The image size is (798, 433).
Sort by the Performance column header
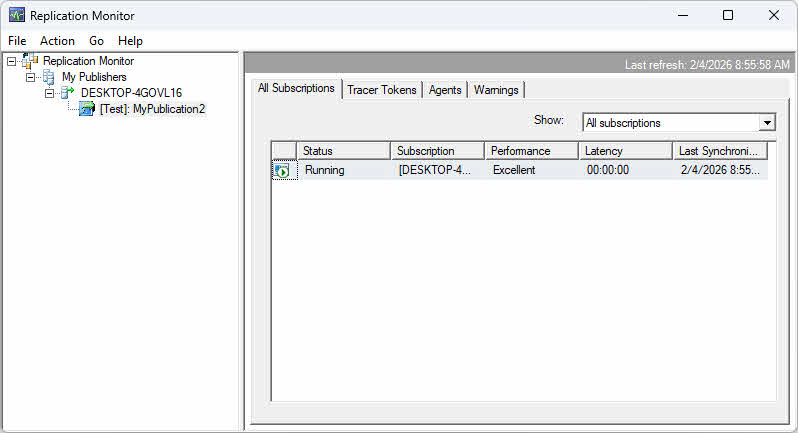pyautogui.click(x=531, y=151)
